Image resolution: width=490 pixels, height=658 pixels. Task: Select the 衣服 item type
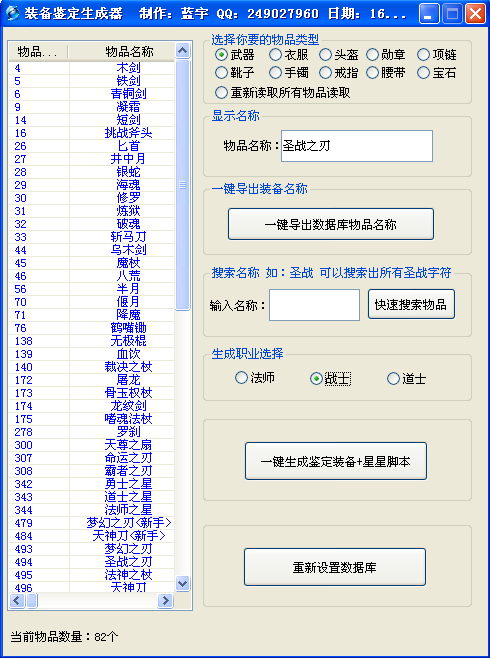click(x=289, y=55)
